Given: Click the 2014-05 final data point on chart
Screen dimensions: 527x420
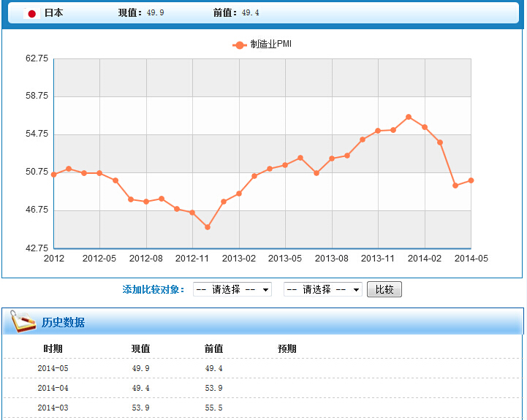Looking at the screenshot, I should tap(471, 180).
